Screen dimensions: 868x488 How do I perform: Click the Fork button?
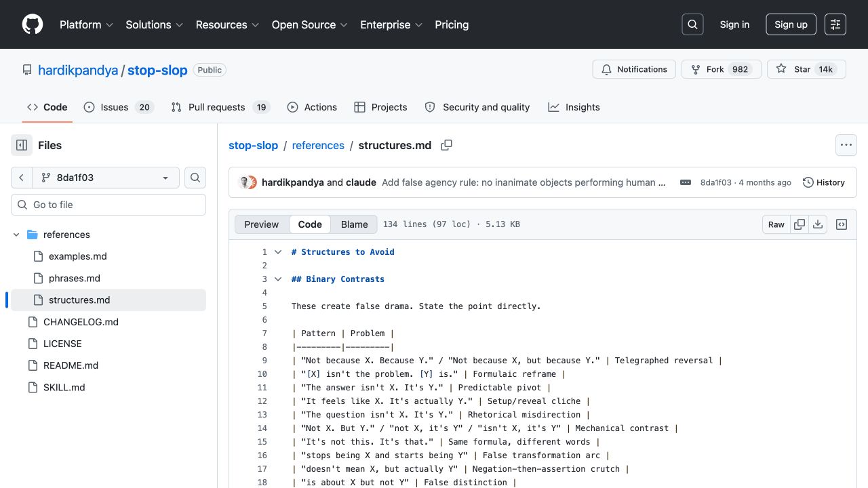click(721, 69)
